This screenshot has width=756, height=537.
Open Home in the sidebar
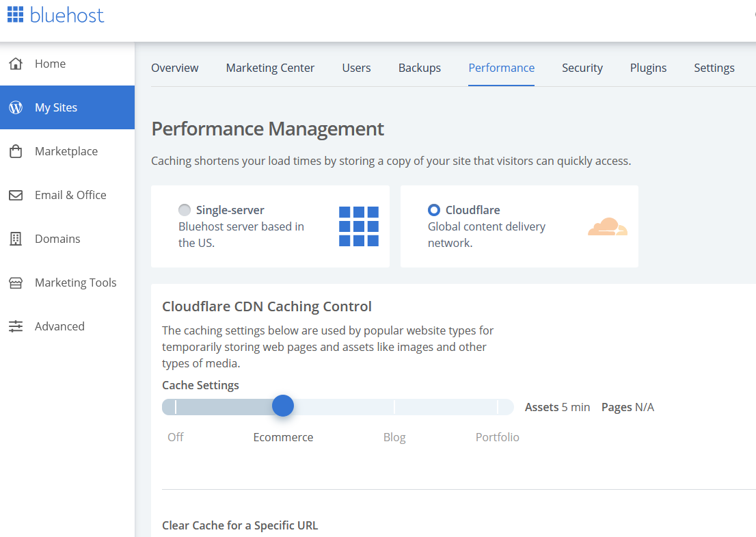coord(67,64)
